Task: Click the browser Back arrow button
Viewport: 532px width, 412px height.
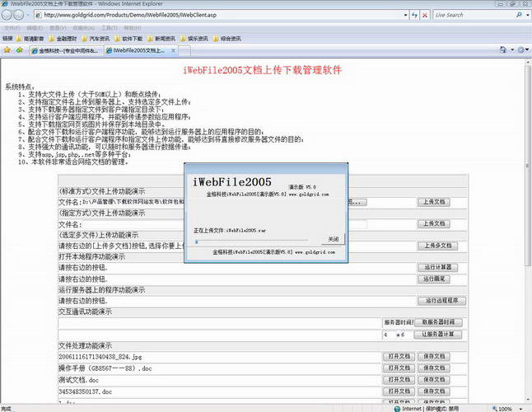Action: click(x=7, y=15)
